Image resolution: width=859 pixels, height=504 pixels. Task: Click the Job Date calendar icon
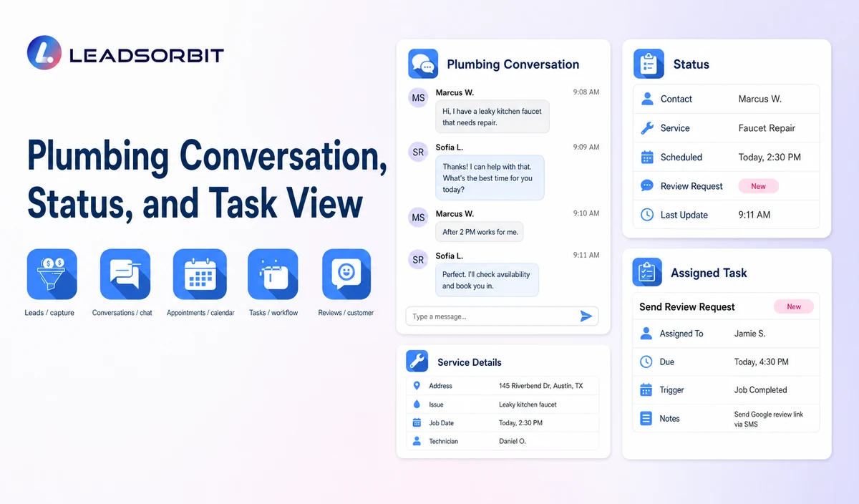click(417, 422)
